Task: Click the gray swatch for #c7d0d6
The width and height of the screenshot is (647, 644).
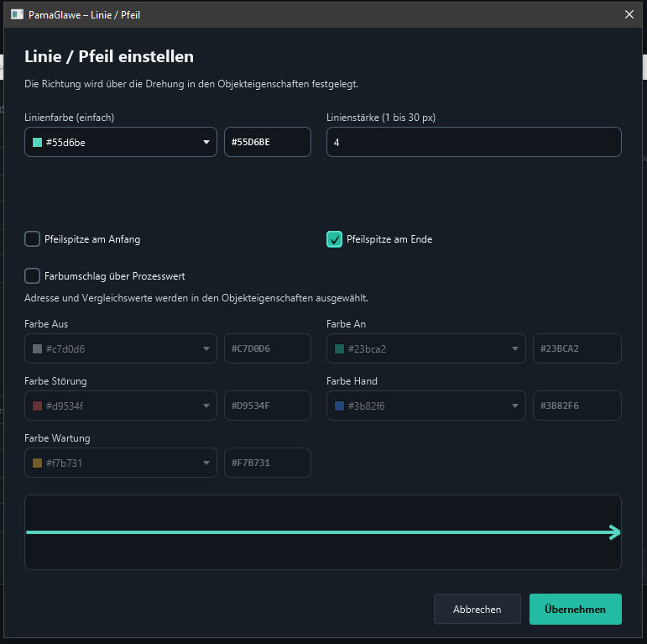Action: click(x=37, y=348)
